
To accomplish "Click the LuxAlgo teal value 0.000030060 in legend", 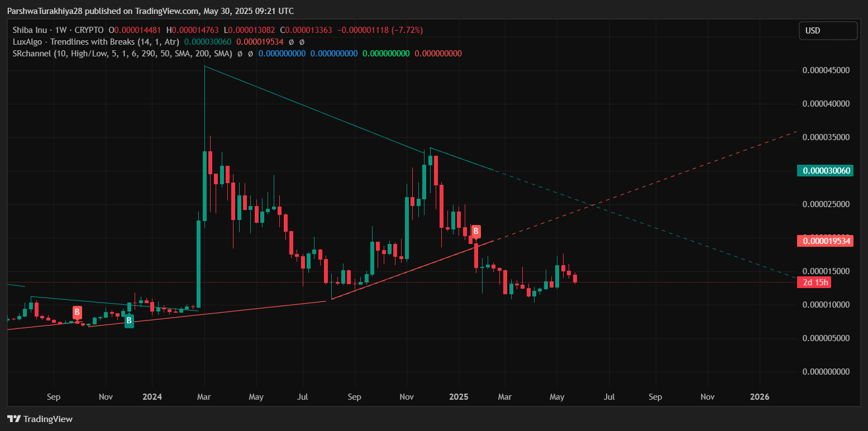I will [x=208, y=42].
